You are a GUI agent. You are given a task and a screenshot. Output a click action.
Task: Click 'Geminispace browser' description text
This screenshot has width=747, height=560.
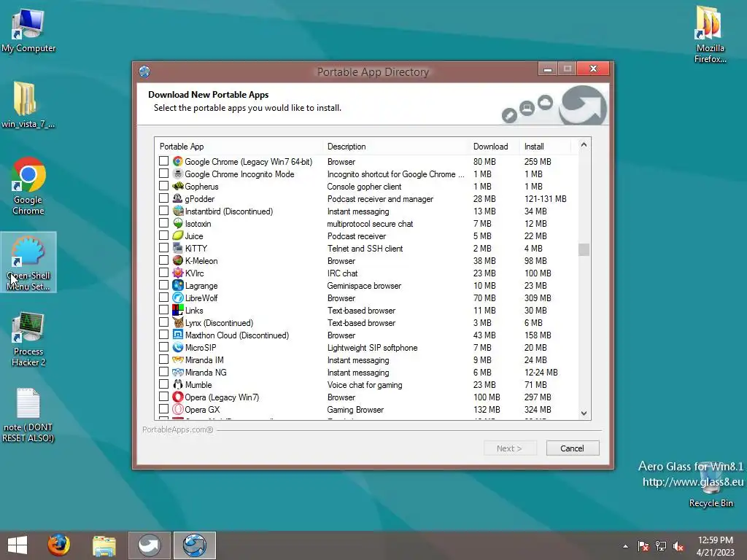click(364, 285)
